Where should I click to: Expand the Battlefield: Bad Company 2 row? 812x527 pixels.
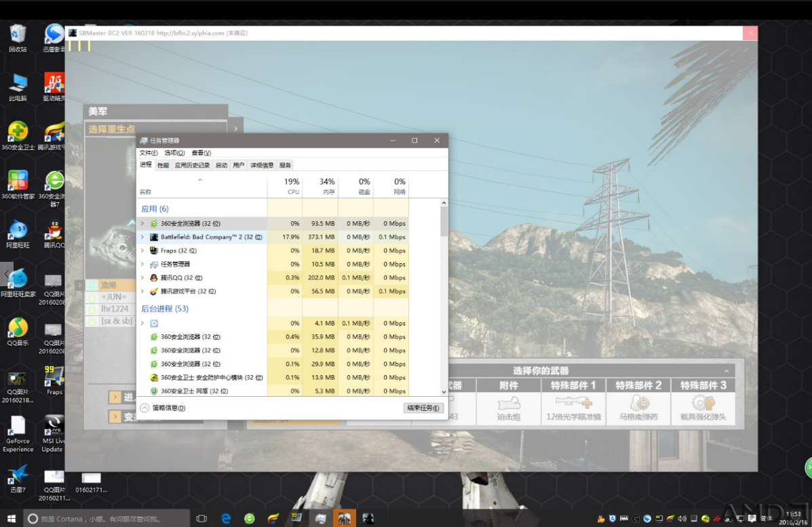click(x=142, y=237)
